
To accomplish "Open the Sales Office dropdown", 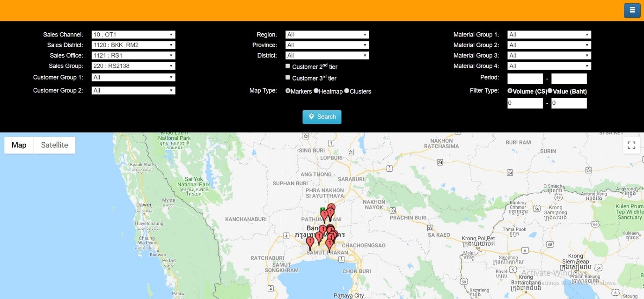I will point(133,55).
